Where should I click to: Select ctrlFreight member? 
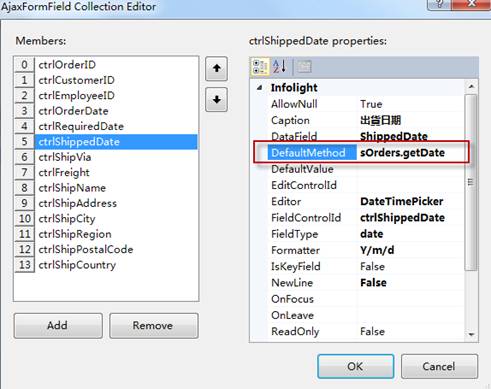[x=106, y=172]
